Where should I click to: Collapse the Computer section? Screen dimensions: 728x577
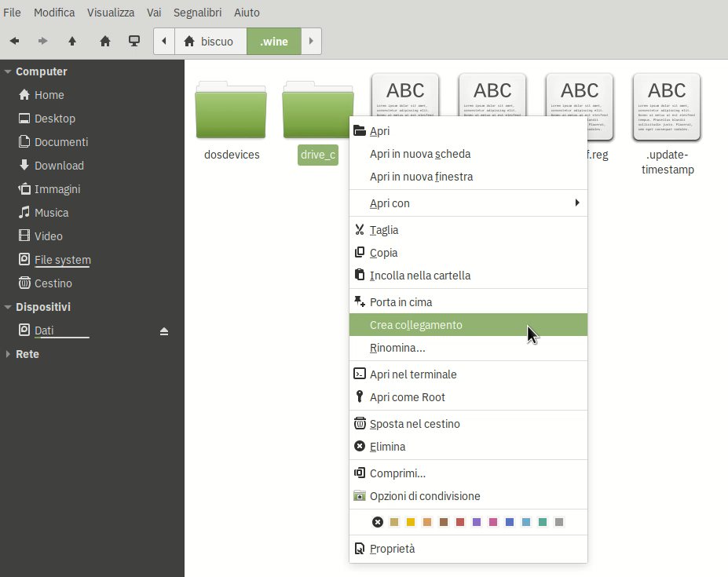(7, 71)
